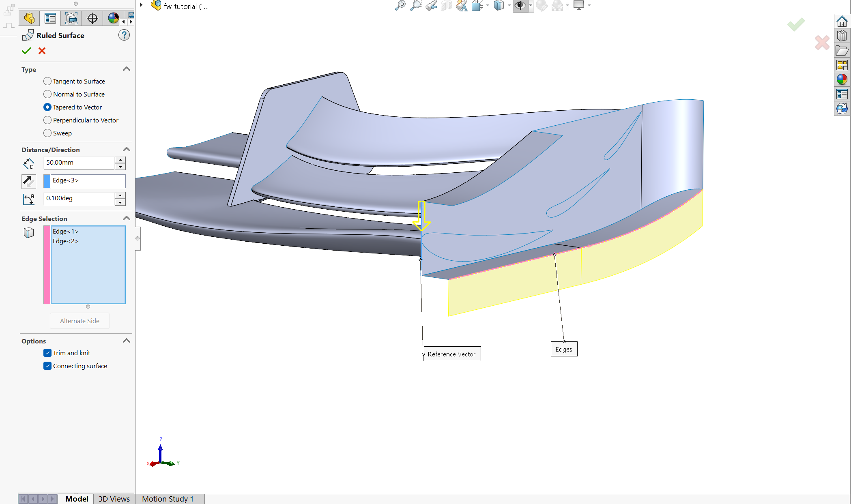
Task: Switch to the 3D Views tab
Action: tap(114, 499)
